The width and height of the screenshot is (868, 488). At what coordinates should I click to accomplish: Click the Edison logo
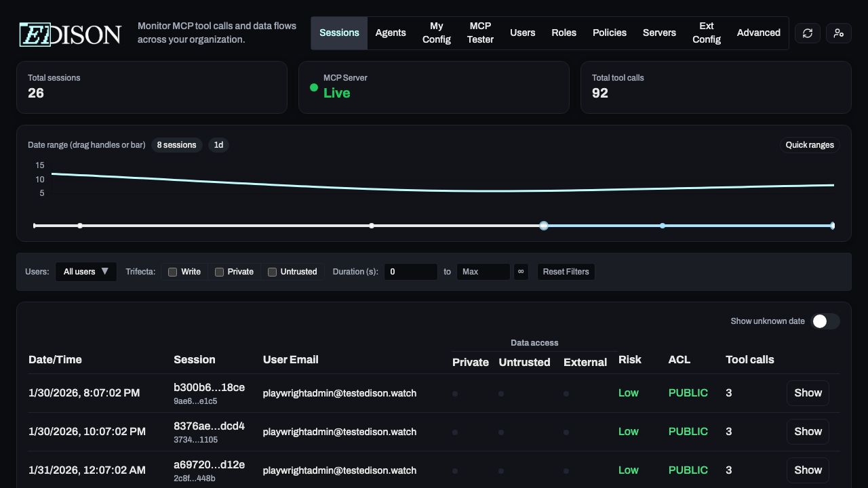(x=68, y=33)
